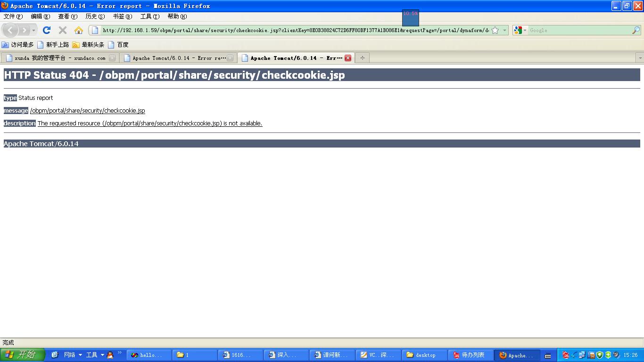Click the page identity icon in the address bar
The width and height of the screenshot is (644, 362).
95,30
